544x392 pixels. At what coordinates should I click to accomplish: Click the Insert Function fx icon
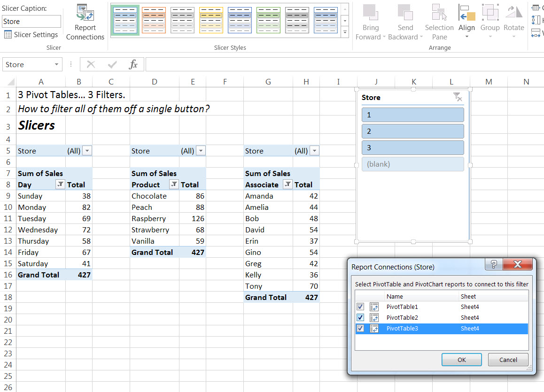coord(133,65)
